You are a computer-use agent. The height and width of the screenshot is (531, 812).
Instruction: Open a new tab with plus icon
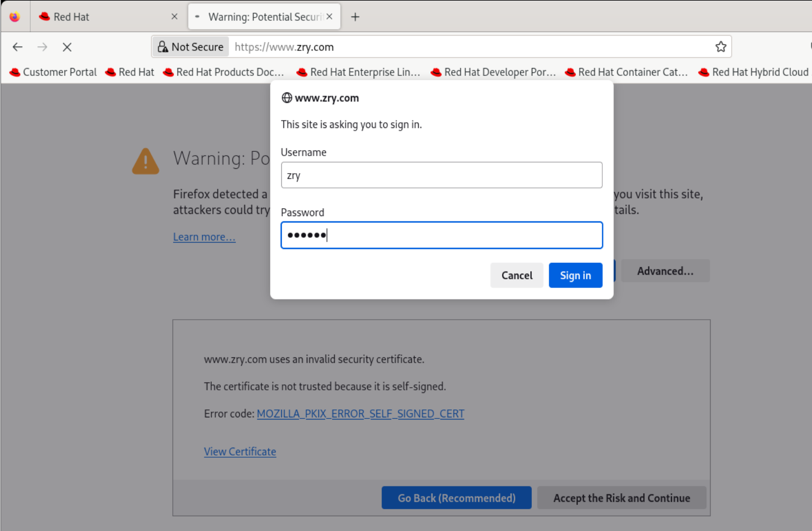click(x=355, y=17)
